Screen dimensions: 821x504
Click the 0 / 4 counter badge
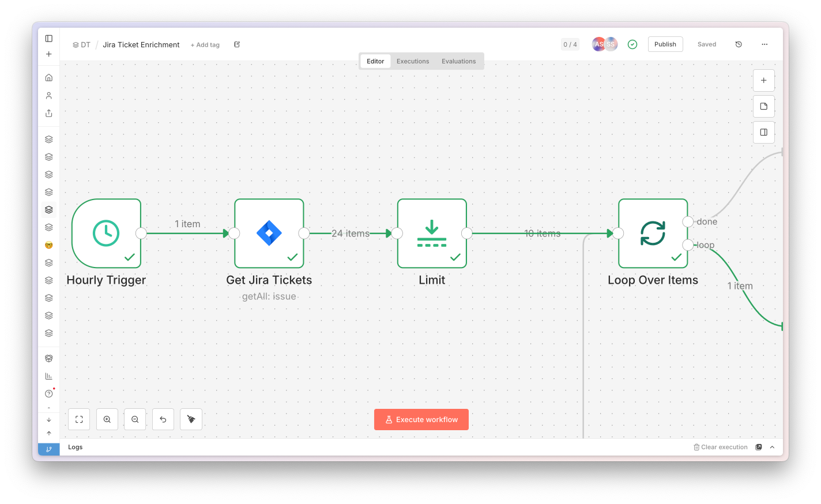click(570, 44)
